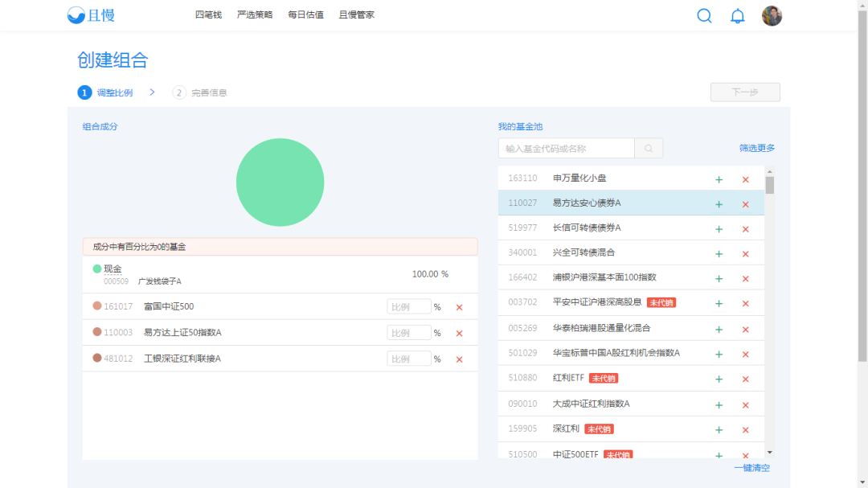Click the 下一步 button
Viewport: 868px width, 488px height.
[745, 92]
